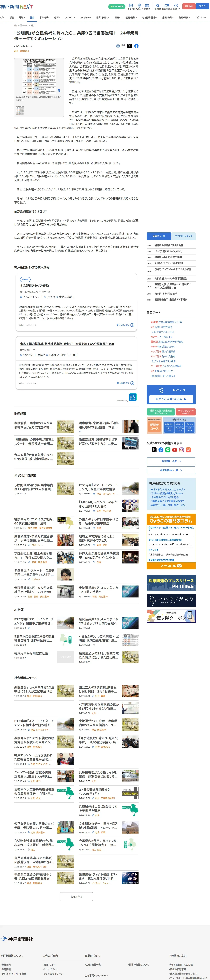Expand the スポーツ navigation dropdown
Viewport: 210px width, 980px height.
point(70,17)
